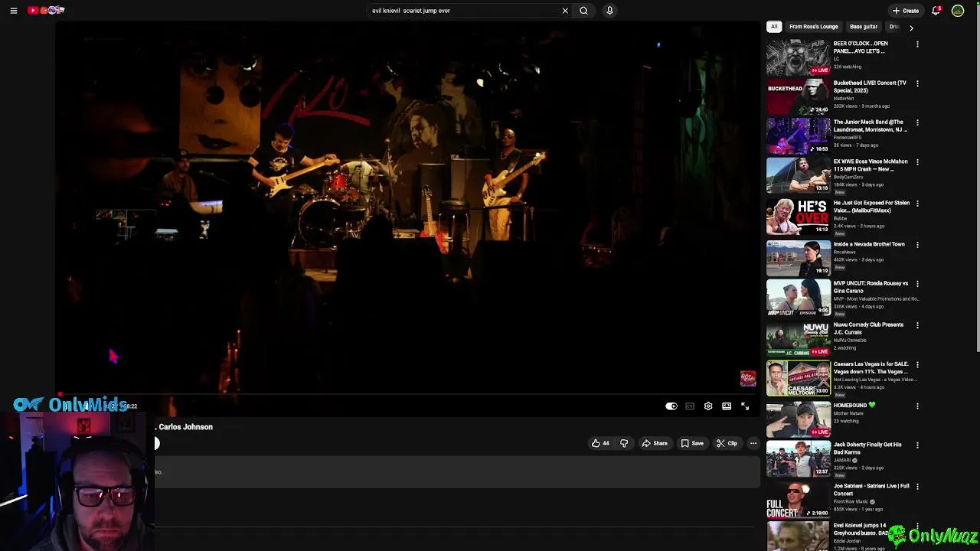The image size is (980, 551).
Task: Like the video with 44 likes
Action: 601,443
